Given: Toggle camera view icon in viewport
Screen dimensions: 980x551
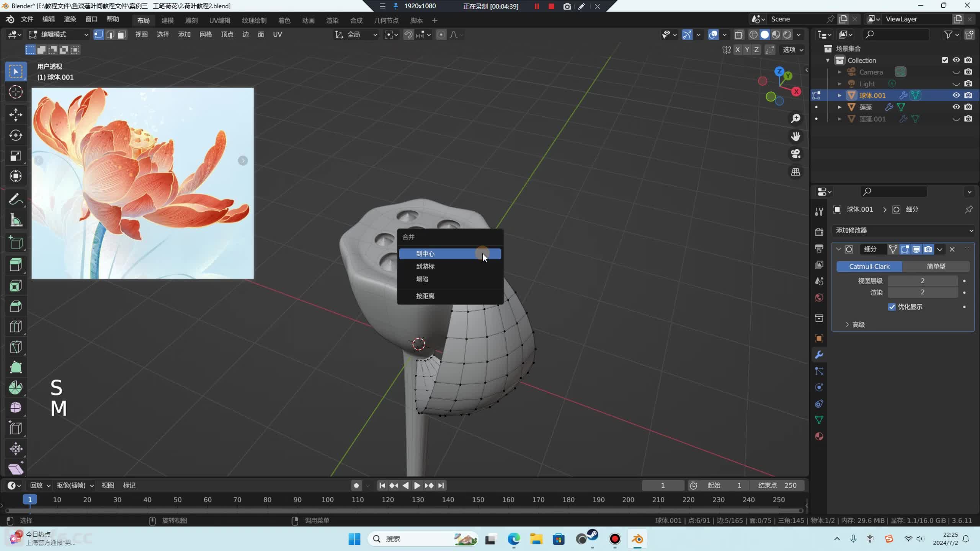Looking at the screenshot, I should coord(795,154).
